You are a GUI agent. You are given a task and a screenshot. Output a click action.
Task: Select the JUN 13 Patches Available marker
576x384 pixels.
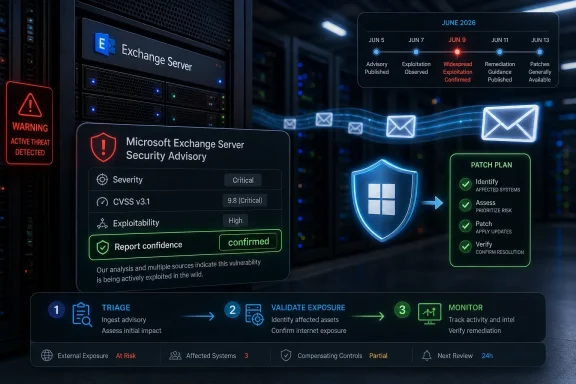[540, 52]
